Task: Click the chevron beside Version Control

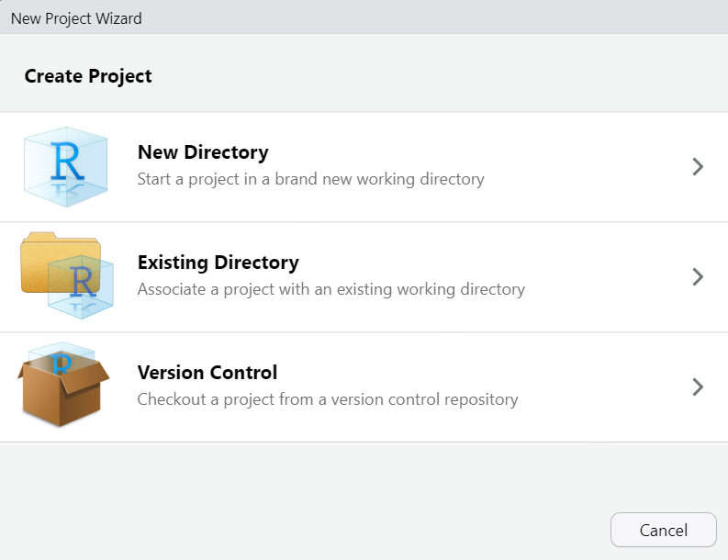Action: click(x=698, y=387)
